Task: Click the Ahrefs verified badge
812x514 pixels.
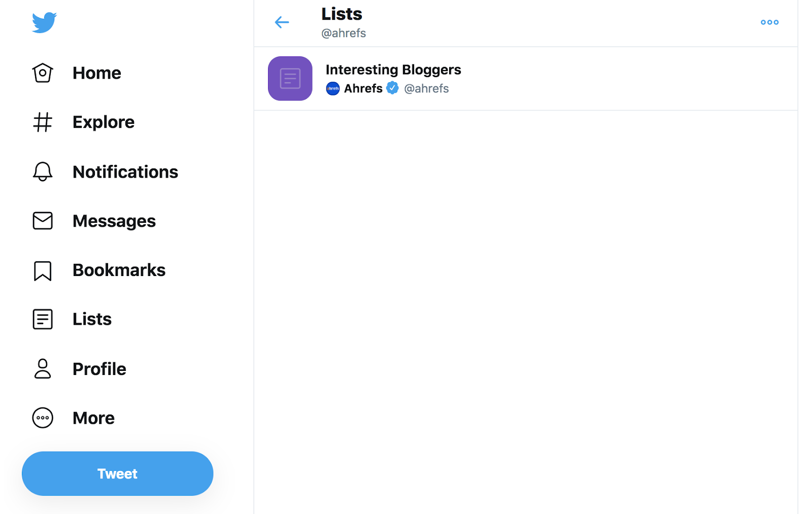Action: pyautogui.click(x=392, y=88)
